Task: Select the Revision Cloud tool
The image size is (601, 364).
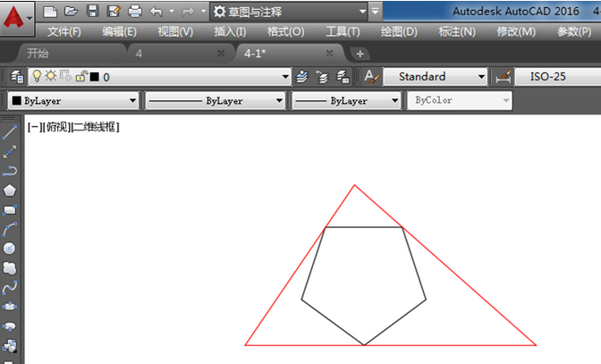Action: [10, 267]
